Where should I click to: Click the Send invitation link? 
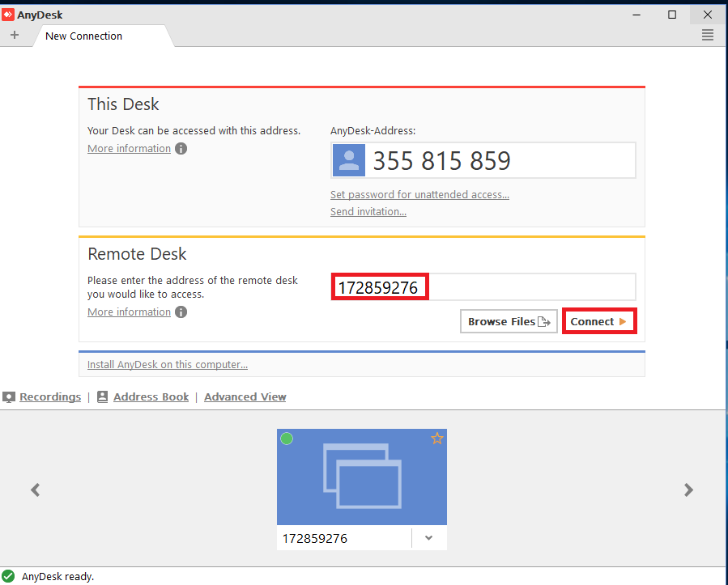pos(368,211)
